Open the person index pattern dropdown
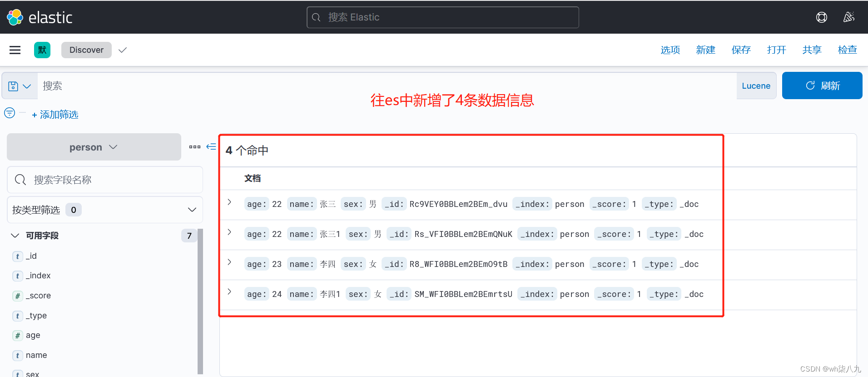The image size is (868, 377). point(94,147)
